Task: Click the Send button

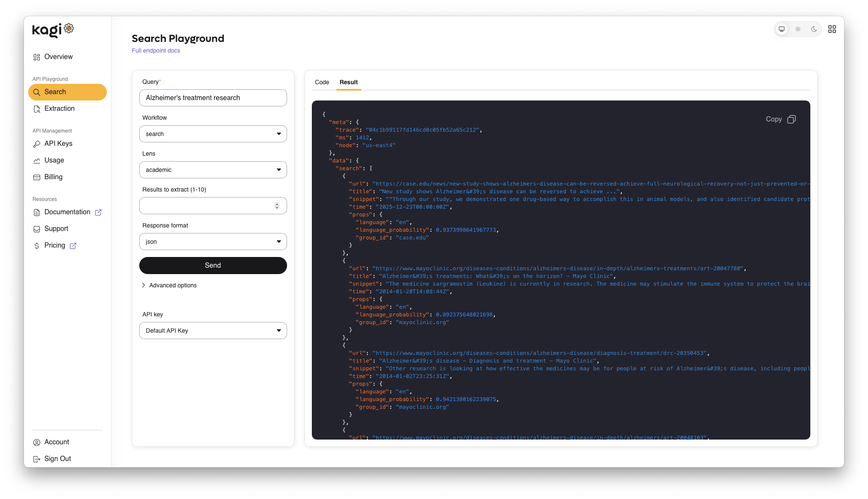Action: click(213, 266)
